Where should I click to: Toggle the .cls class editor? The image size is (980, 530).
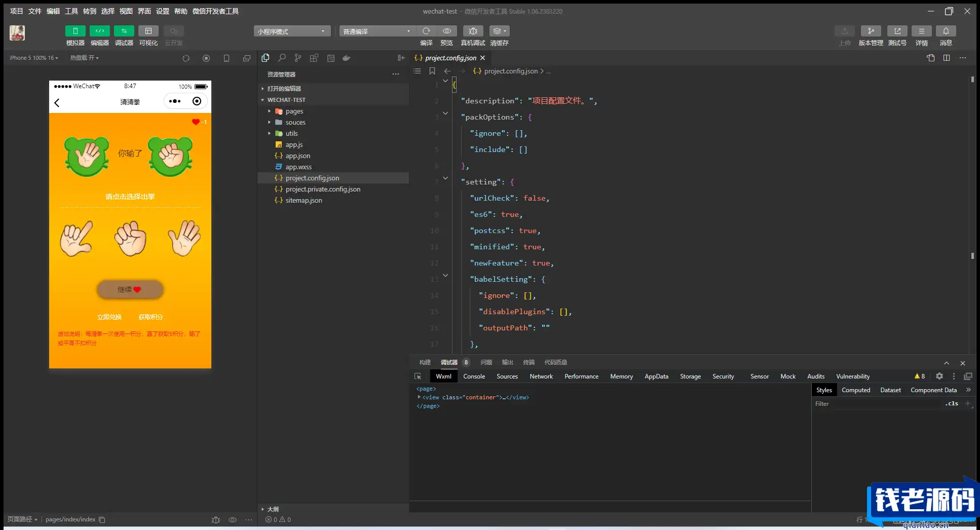pos(951,403)
